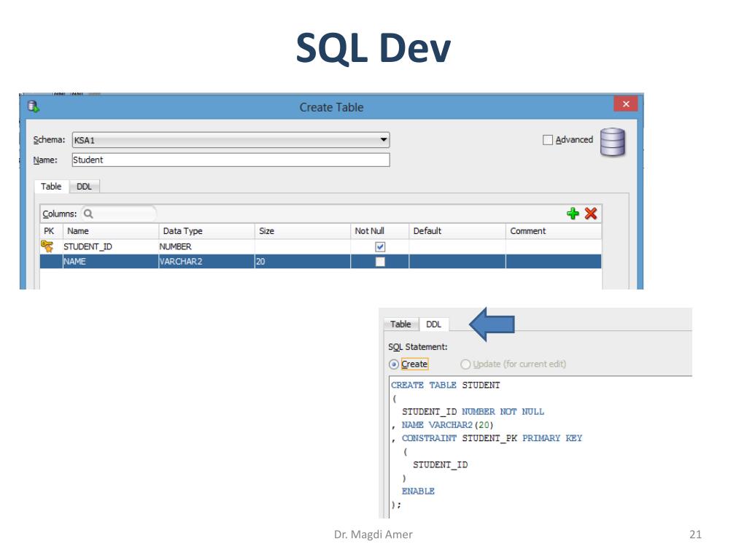
Task: Click the Table tab in lower panel
Action: [x=400, y=324]
